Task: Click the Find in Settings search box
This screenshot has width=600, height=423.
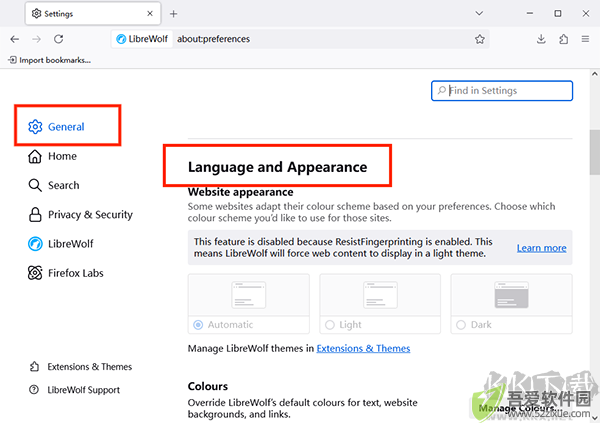Action: [x=502, y=91]
